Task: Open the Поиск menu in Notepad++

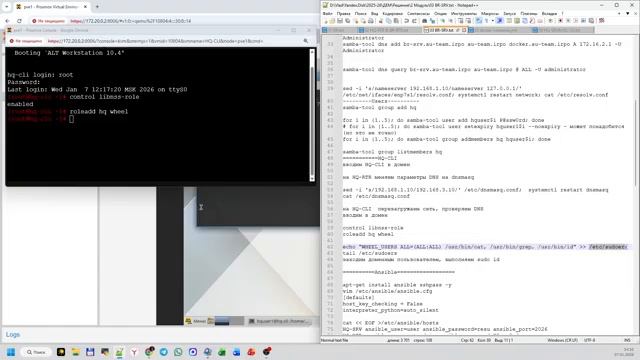Action: (360, 13)
